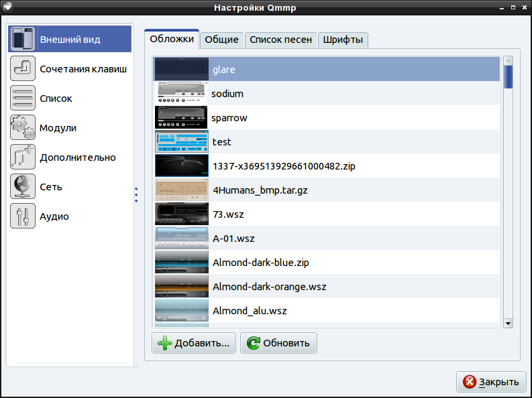Image resolution: width=532 pixels, height=398 pixels.
Task: Click scroll up arrow of skin list
Action: [508, 61]
